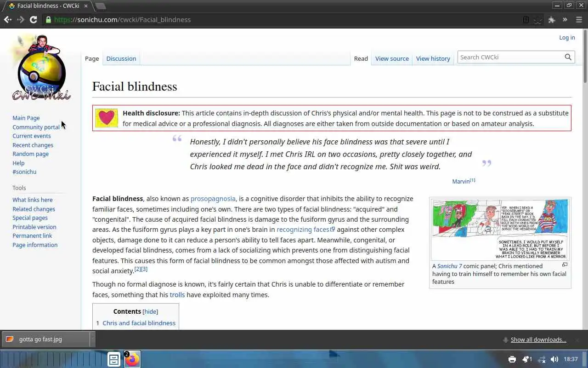
Task: Open the View source tab
Action: coord(392,58)
